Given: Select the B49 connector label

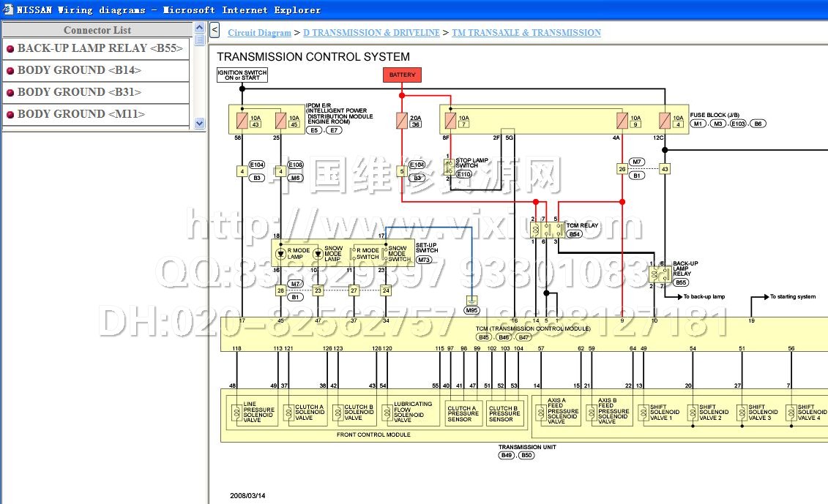Looking at the screenshot, I should click(507, 455).
